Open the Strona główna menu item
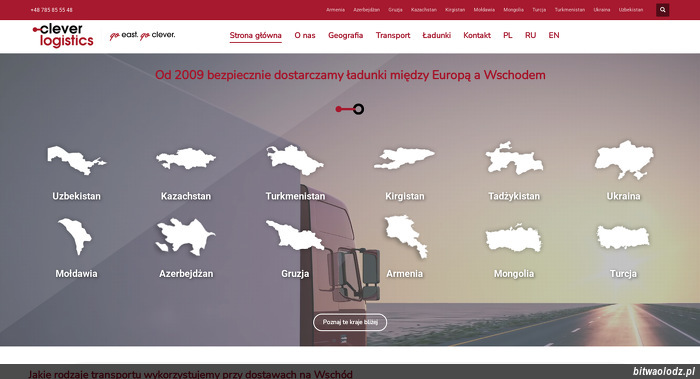The width and height of the screenshot is (700, 379). coord(255,35)
